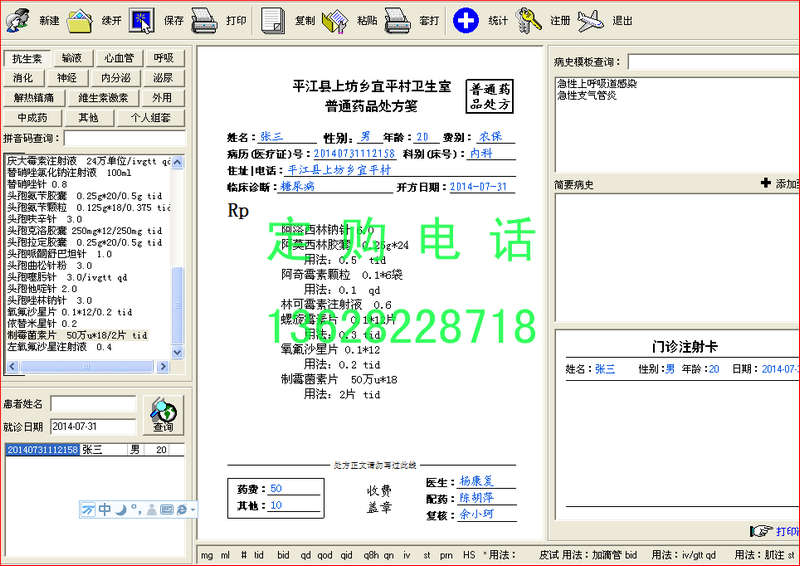
Task: Click the 保存 (Save) toolbar icon
Action: (142, 21)
